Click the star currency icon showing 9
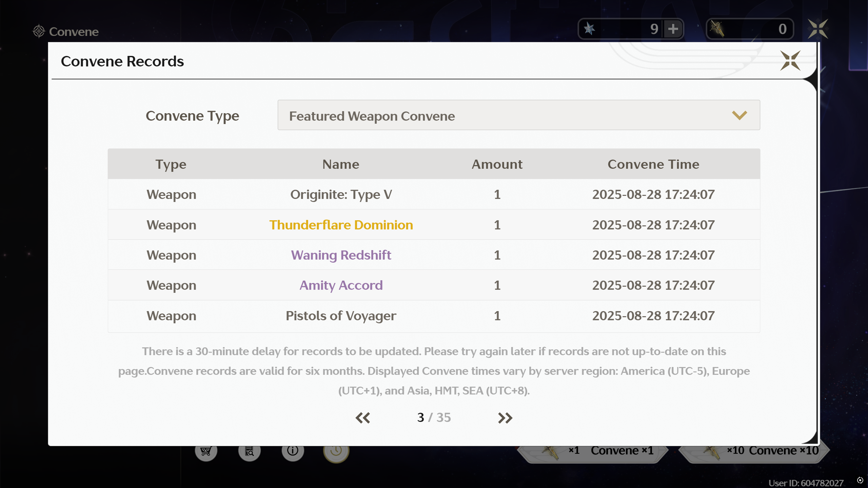The height and width of the screenshot is (488, 868). pyautogui.click(x=590, y=29)
